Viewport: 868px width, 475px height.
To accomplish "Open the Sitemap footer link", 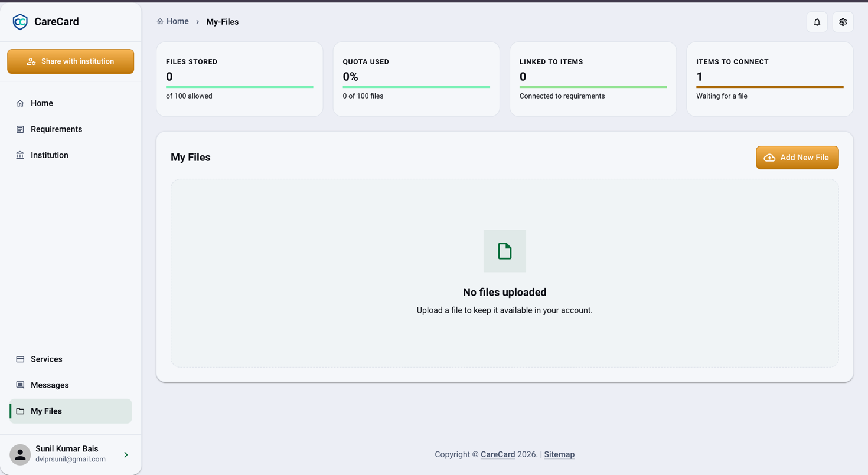I will [559, 454].
